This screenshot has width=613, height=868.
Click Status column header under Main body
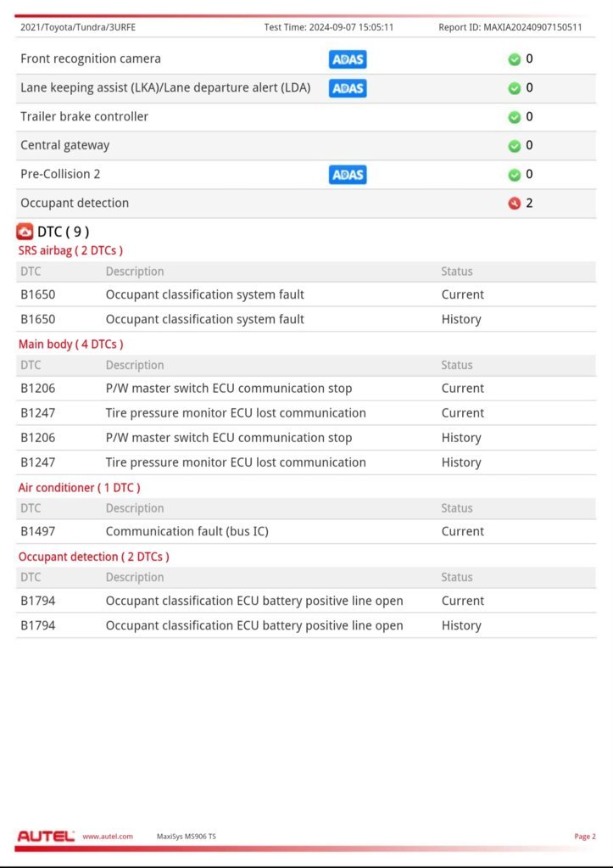456,365
